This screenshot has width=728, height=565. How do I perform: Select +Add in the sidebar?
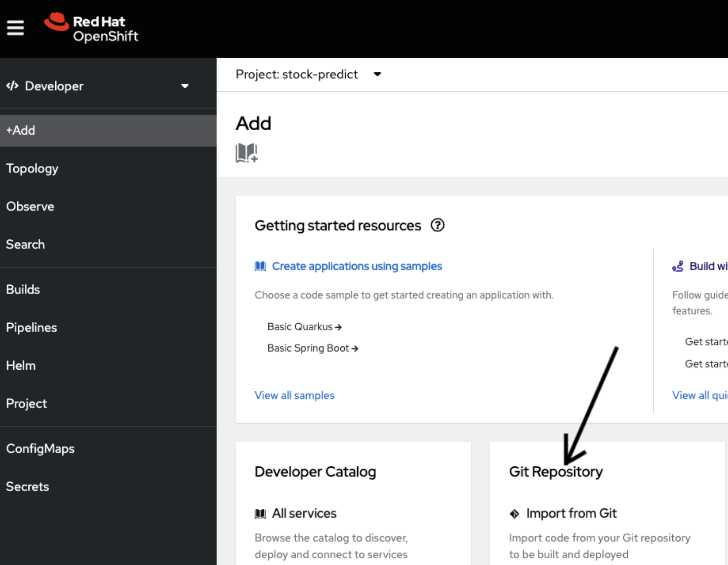[108, 130]
